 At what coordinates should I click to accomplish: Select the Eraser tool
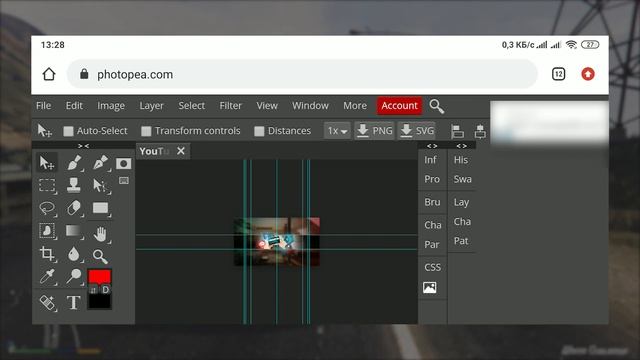[x=74, y=208]
